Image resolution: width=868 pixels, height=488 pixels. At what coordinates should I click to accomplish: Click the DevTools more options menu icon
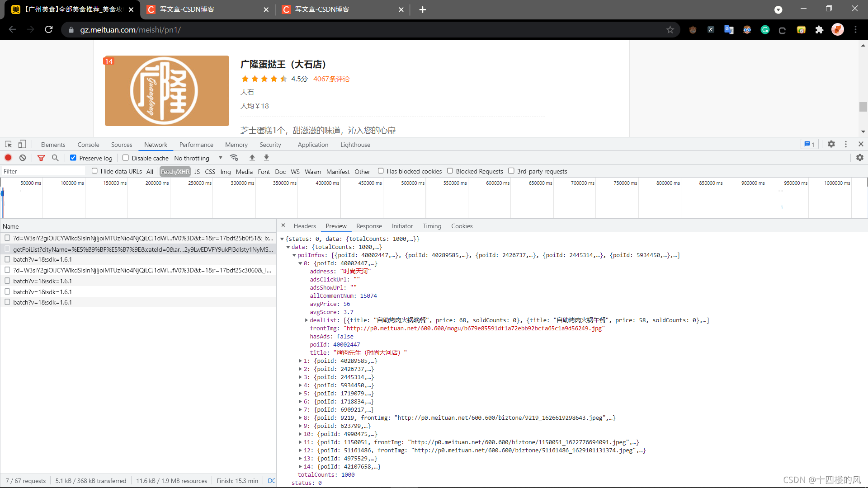845,144
